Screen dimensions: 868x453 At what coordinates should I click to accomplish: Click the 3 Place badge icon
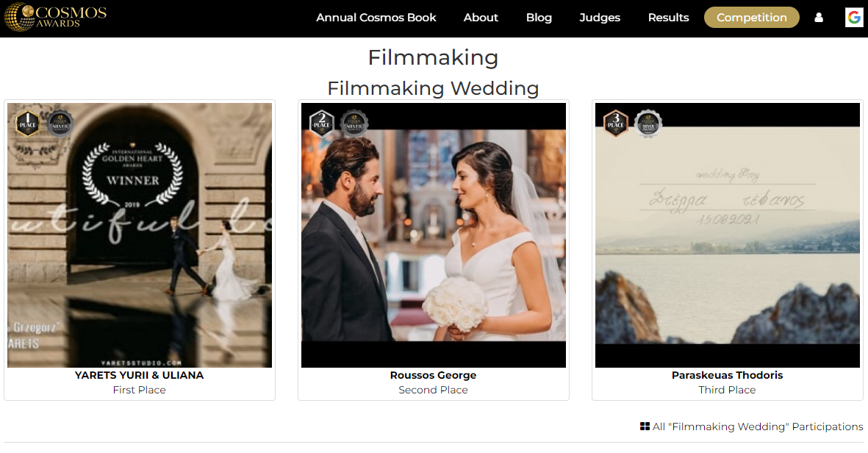pyautogui.click(x=615, y=123)
